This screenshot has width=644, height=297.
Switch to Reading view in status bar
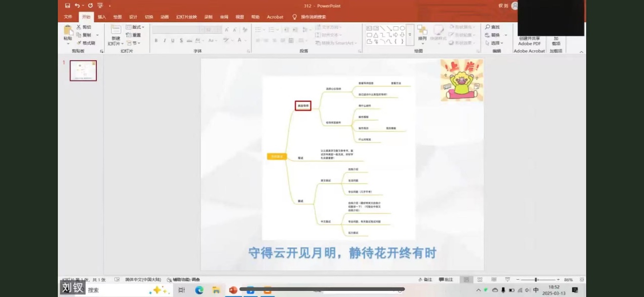pos(493,280)
